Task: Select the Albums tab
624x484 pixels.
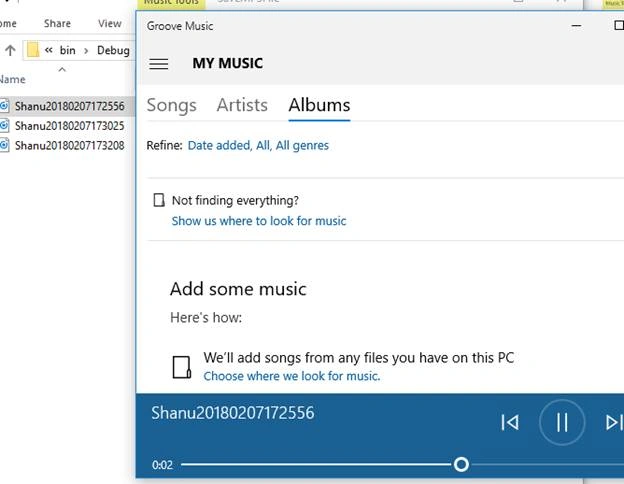Action: 319,105
